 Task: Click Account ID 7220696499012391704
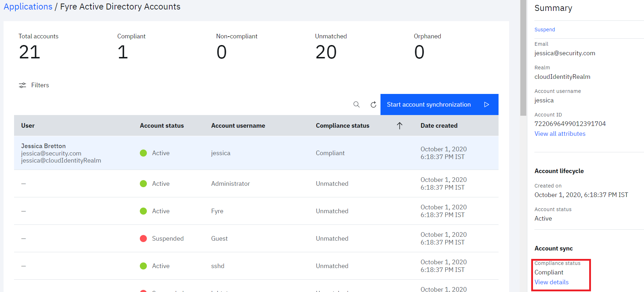(x=570, y=124)
